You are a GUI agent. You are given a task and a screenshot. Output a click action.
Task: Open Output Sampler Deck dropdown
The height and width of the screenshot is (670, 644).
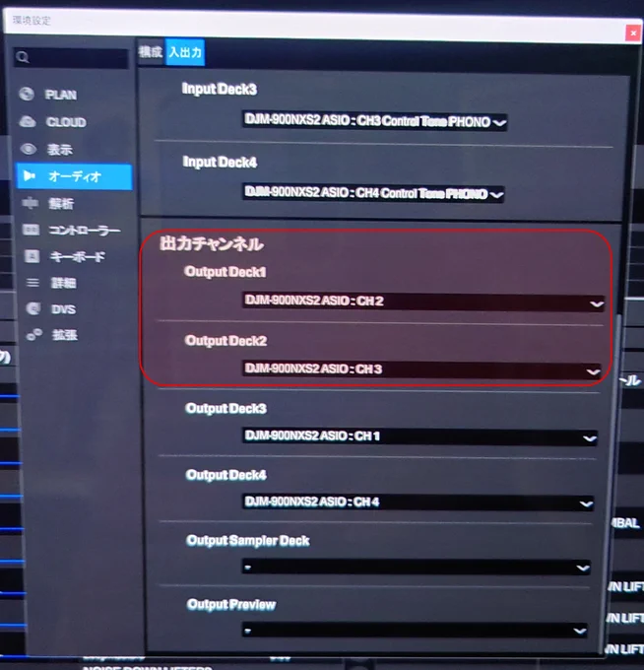coord(417,567)
